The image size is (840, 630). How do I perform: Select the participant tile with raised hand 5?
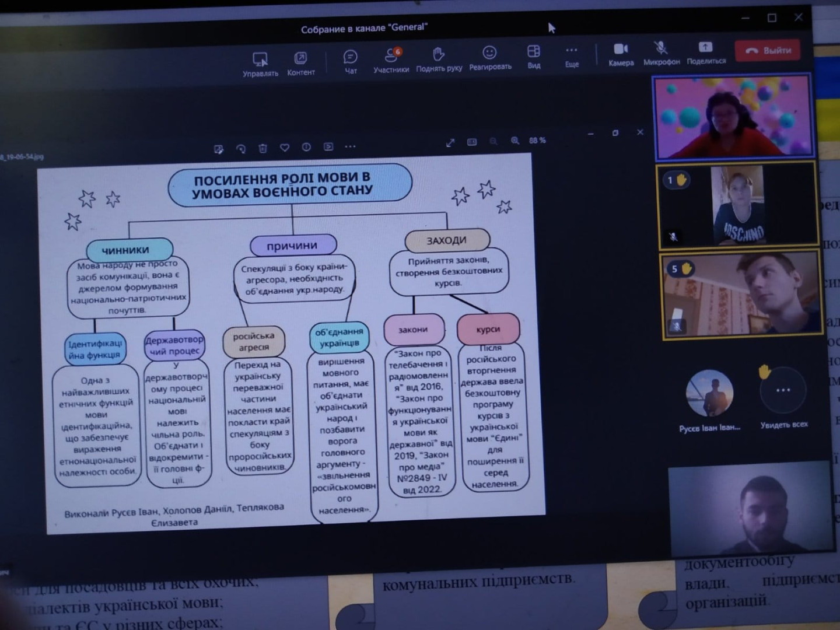[x=741, y=295]
